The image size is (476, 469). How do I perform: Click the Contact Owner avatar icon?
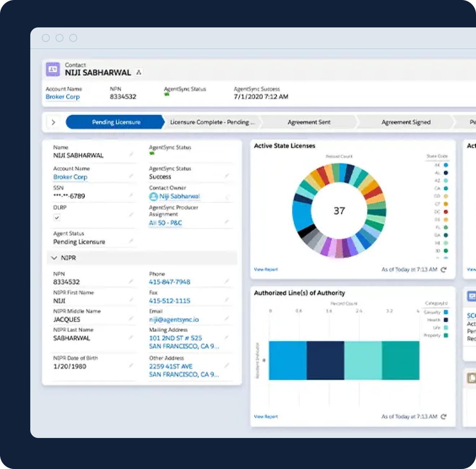pyautogui.click(x=154, y=196)
